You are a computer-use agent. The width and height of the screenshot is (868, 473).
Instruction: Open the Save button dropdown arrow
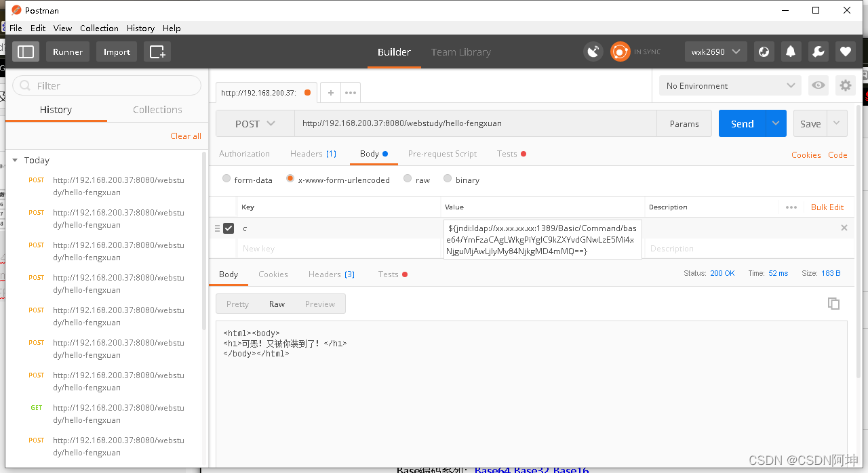point(837,123)
